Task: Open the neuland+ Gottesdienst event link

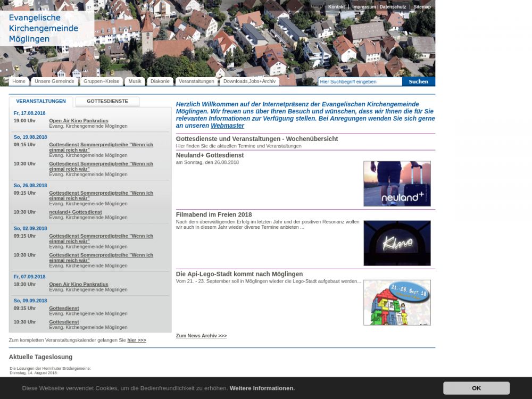Action: tap(75, 212)
